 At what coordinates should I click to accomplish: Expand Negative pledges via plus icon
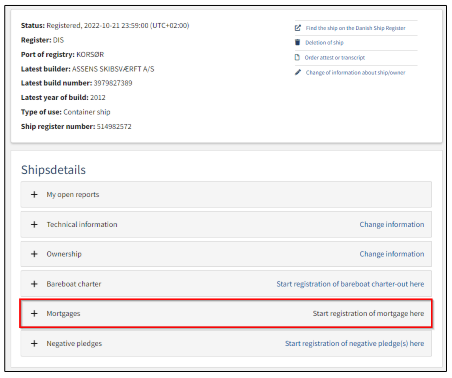click(34, 343)
